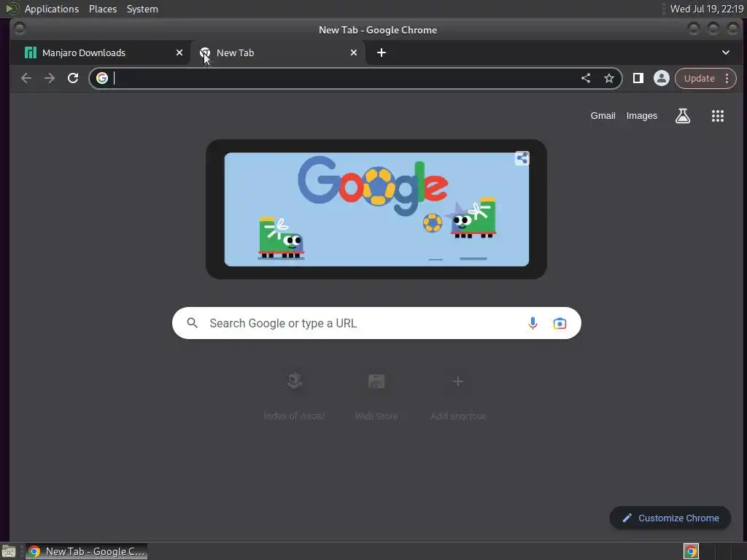Viewport: 747px width, 560px height.
Task: Open Search Labs flask icon
Action: pos(683,116)
